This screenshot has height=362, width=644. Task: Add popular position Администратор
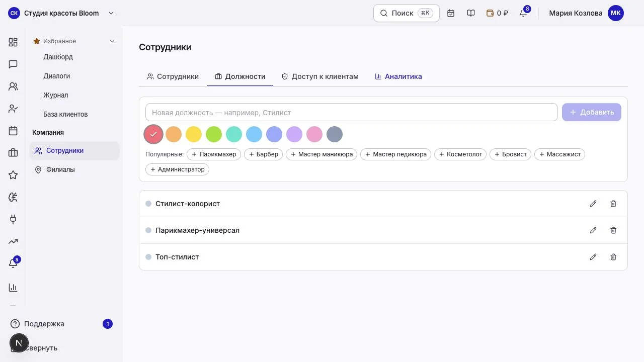point(177,169)
